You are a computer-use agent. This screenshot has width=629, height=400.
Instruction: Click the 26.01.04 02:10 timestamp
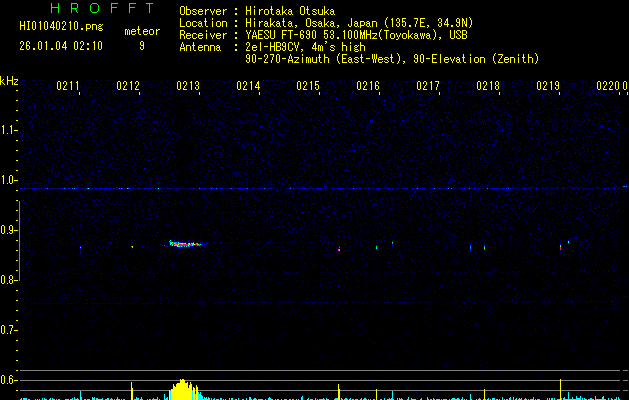coord(60,46)
